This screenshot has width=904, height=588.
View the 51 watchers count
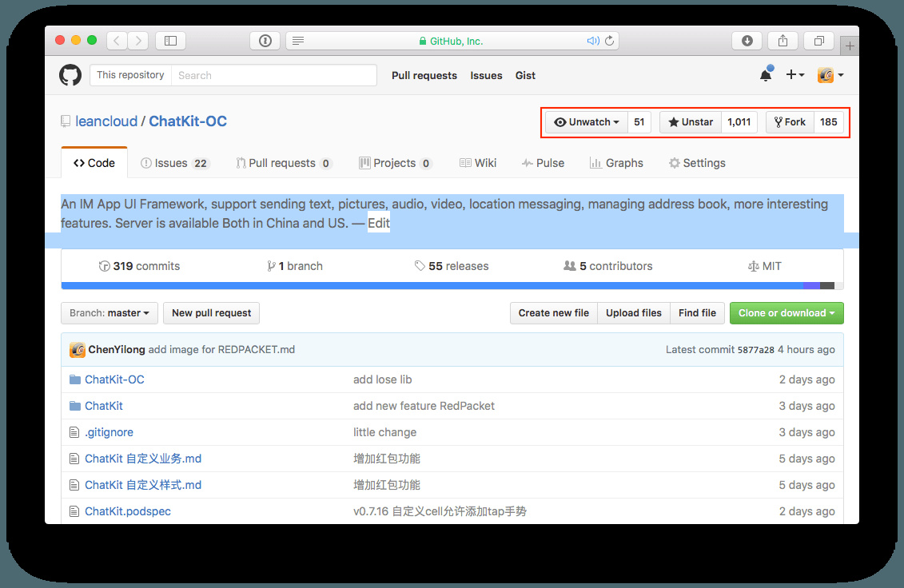tap(639, 122)
